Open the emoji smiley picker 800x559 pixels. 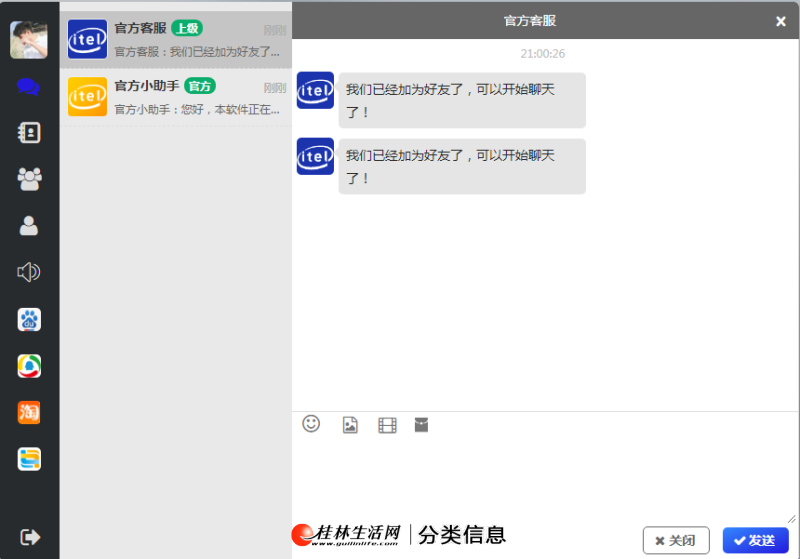tap(311, 423)
